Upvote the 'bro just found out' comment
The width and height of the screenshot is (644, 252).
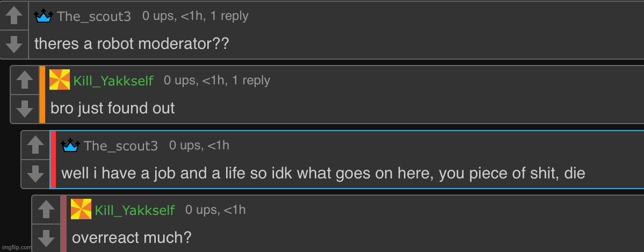click(x=25, y=80)
